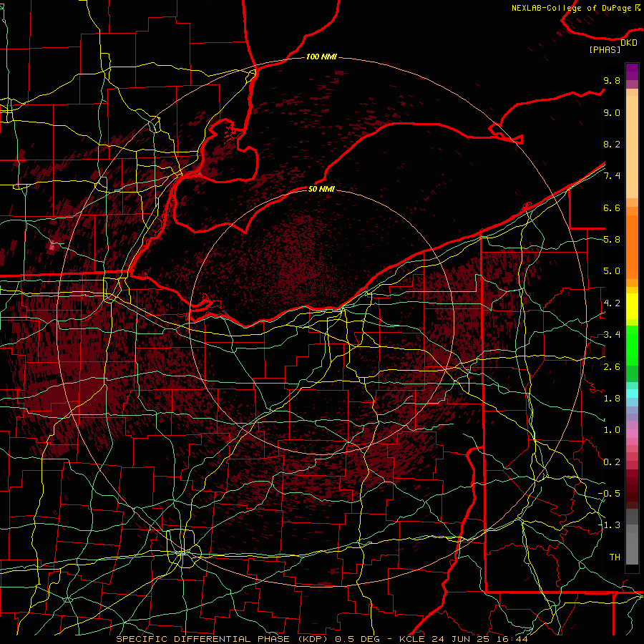644x644 pixels.
Task: Click the 100 NMI range ring label
Action: pyautogui.click(x=321, y=57)
